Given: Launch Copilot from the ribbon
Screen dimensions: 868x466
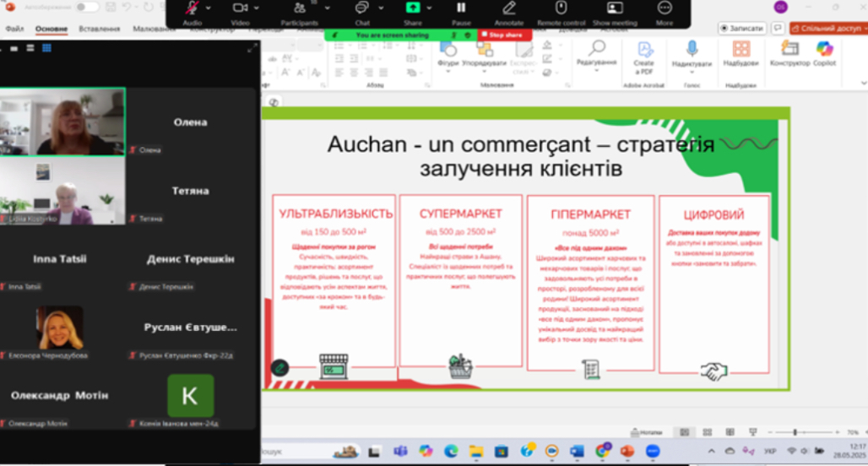Looking at the screenshot, I should click(x=824, y=54).
